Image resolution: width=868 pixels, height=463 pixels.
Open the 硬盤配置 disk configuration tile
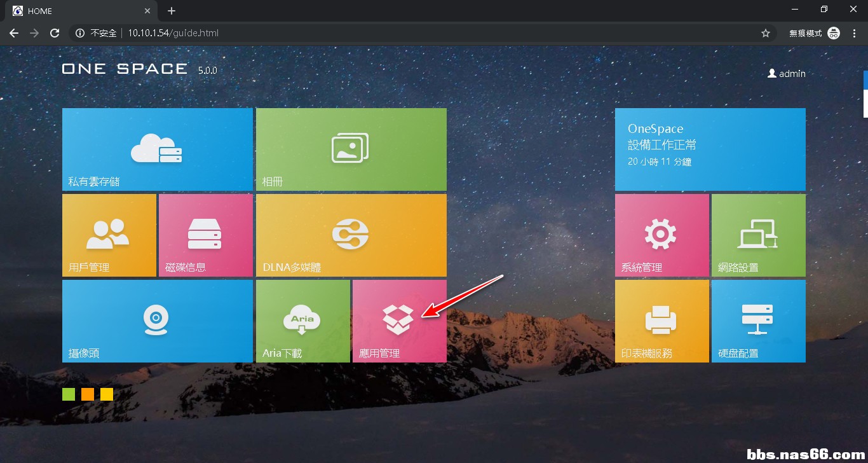[x=758, y=321]
